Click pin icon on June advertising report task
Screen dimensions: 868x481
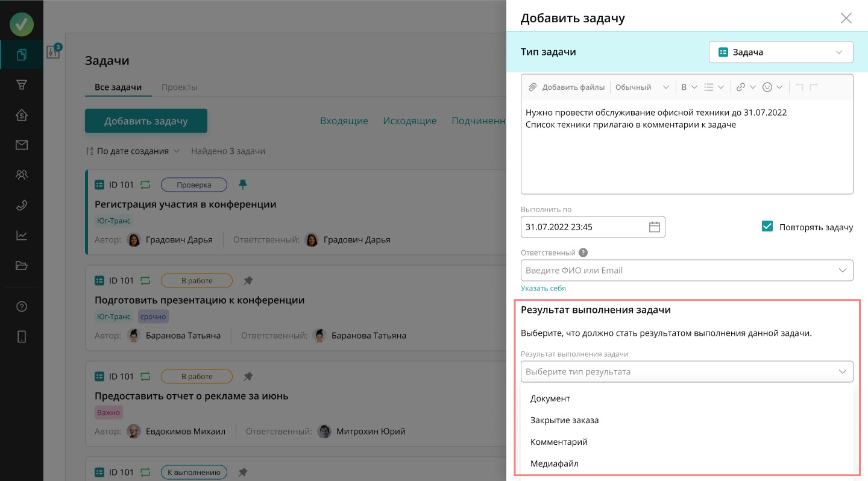pyautogui.click(x=248, y=376)
